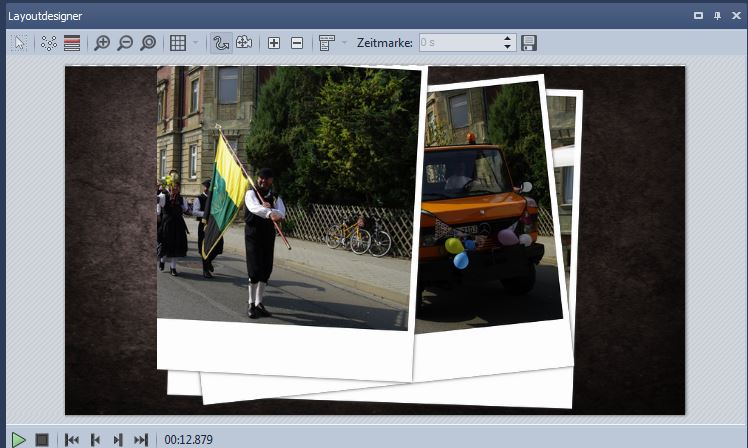Zoom out with the minus magnifier
This screenshot has height=448, width=748.
pyautogui.click(x=125, y=43)
